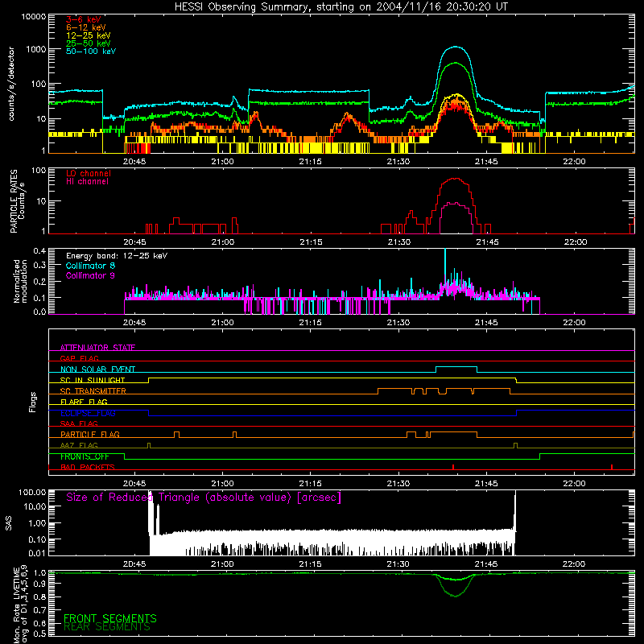The height and width of the screenshot is (644, 644).
Task: Click the 100.00 tick label on SAS axis
Action: pyautogui.click(x=32, y=492)
